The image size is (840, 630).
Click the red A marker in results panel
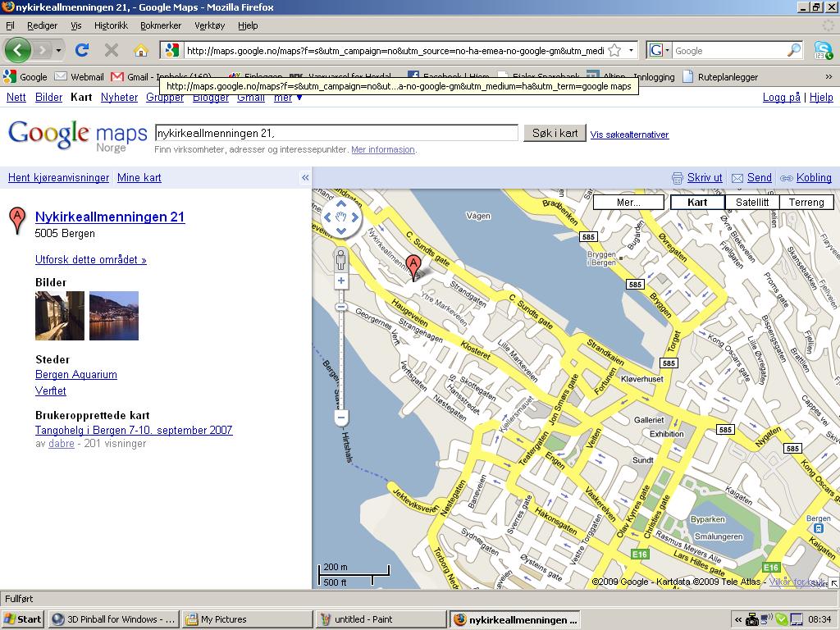(x=17, y=221)
